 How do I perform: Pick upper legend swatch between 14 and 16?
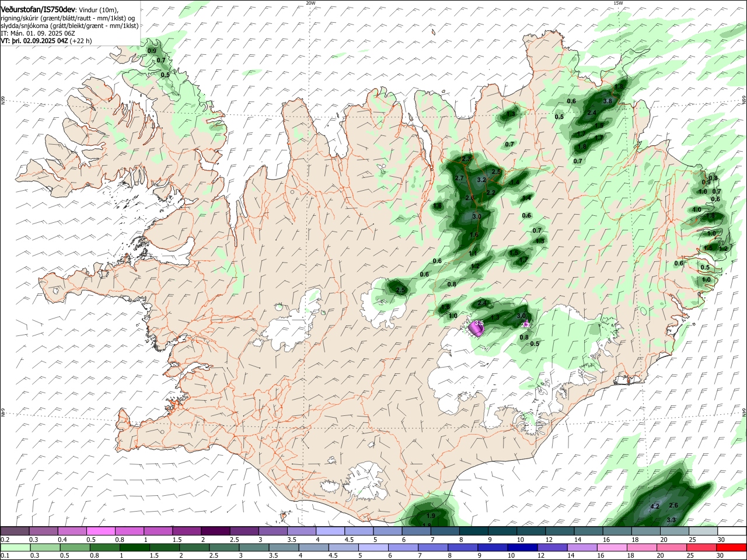click(x=588, y=531)
